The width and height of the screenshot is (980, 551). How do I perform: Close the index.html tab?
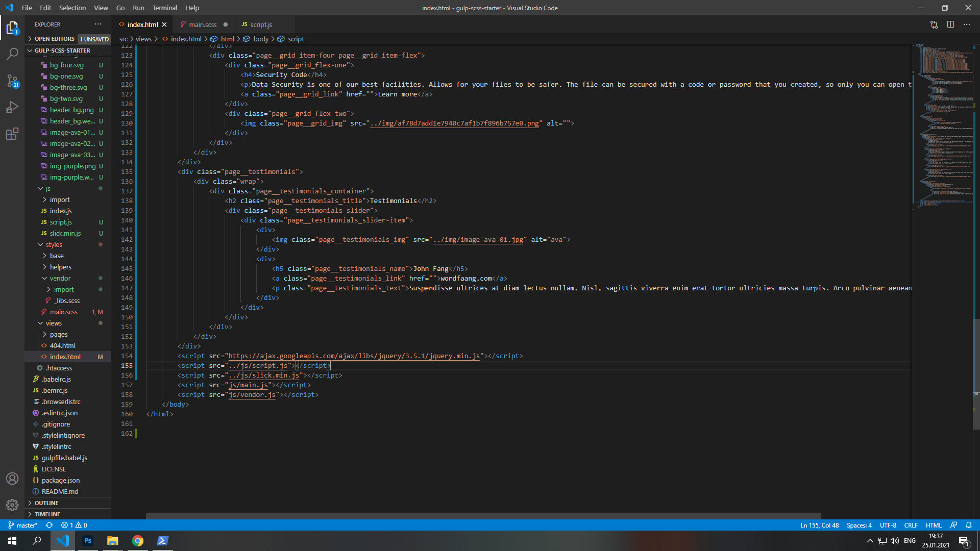(164, 24)
